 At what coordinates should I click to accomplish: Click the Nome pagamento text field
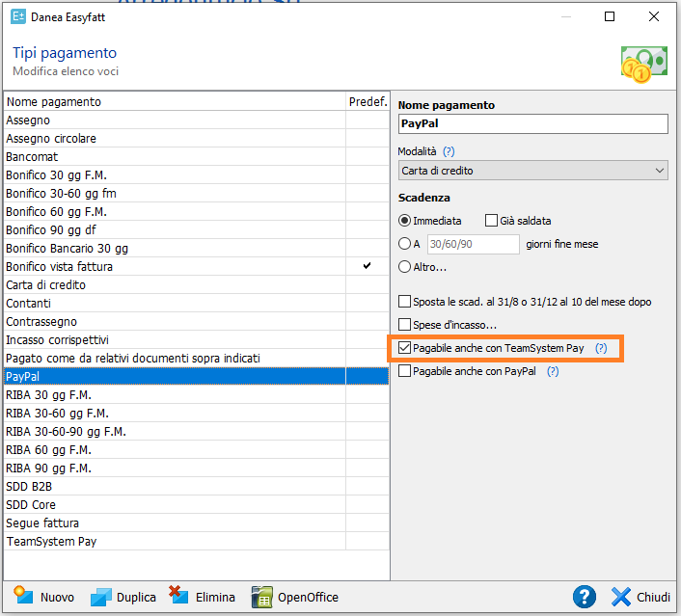pos(532,123)
